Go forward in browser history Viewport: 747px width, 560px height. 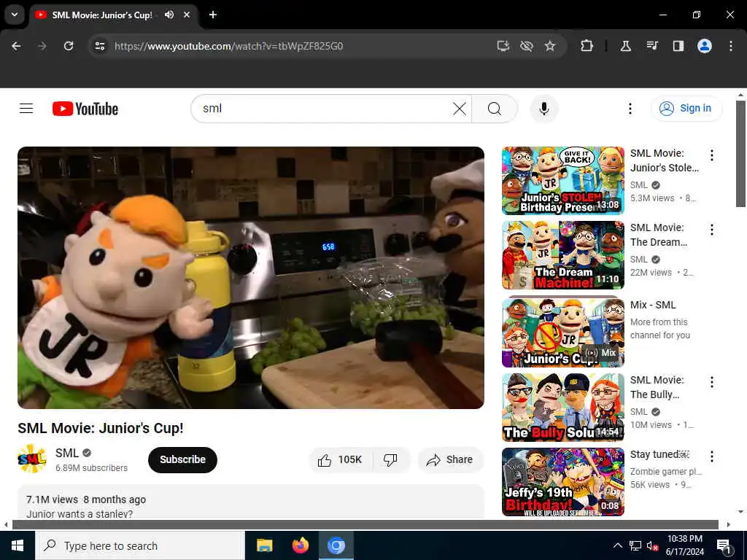click(42, 46)
